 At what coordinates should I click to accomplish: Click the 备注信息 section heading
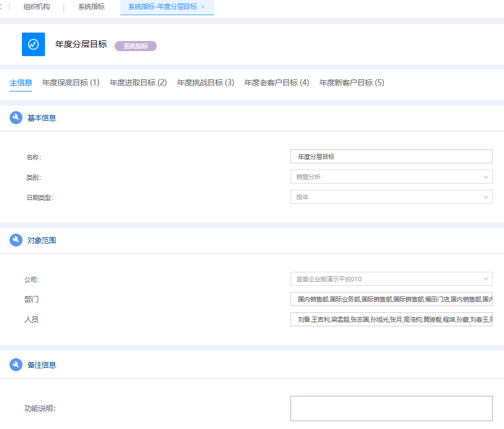click(42, 365)
